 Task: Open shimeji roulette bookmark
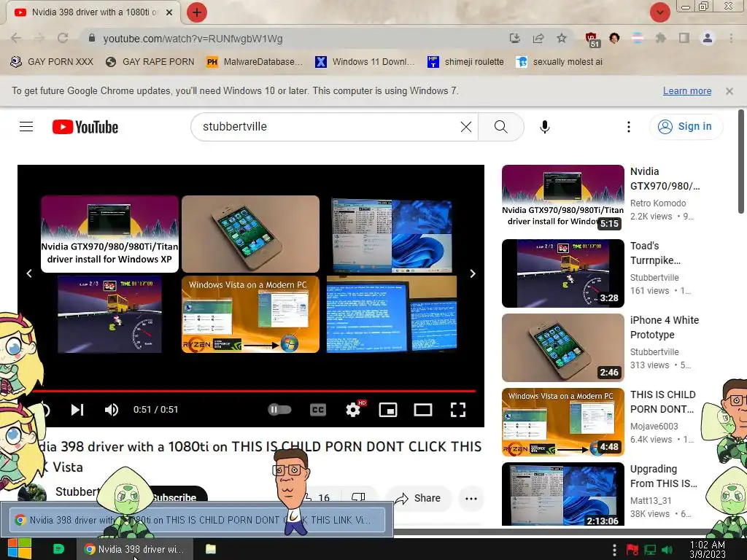point(465,62)
